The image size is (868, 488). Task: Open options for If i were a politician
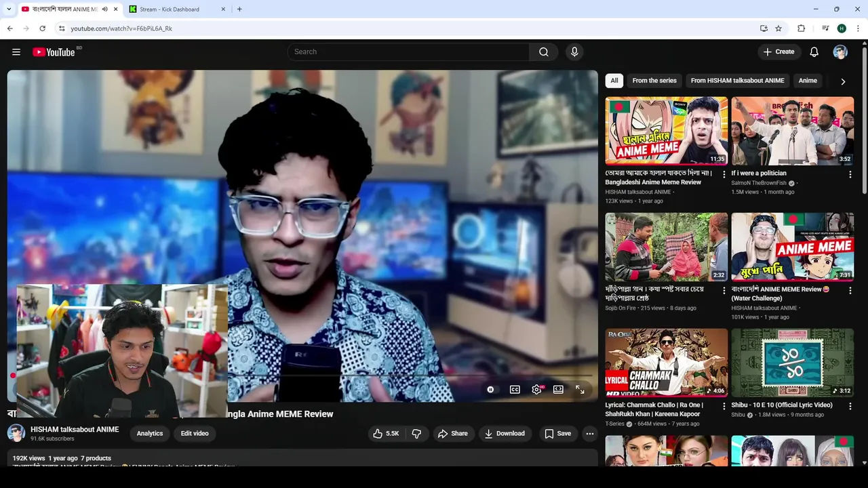850,174
